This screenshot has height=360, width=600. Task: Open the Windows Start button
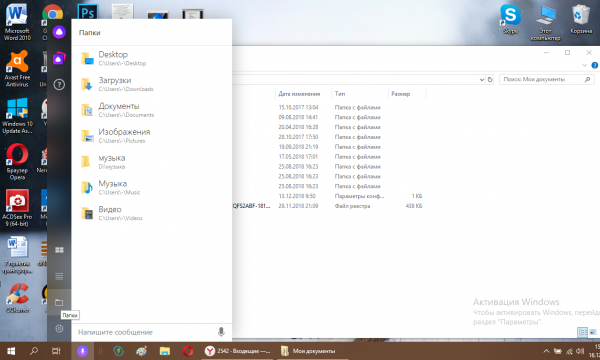tap(11, 351)
